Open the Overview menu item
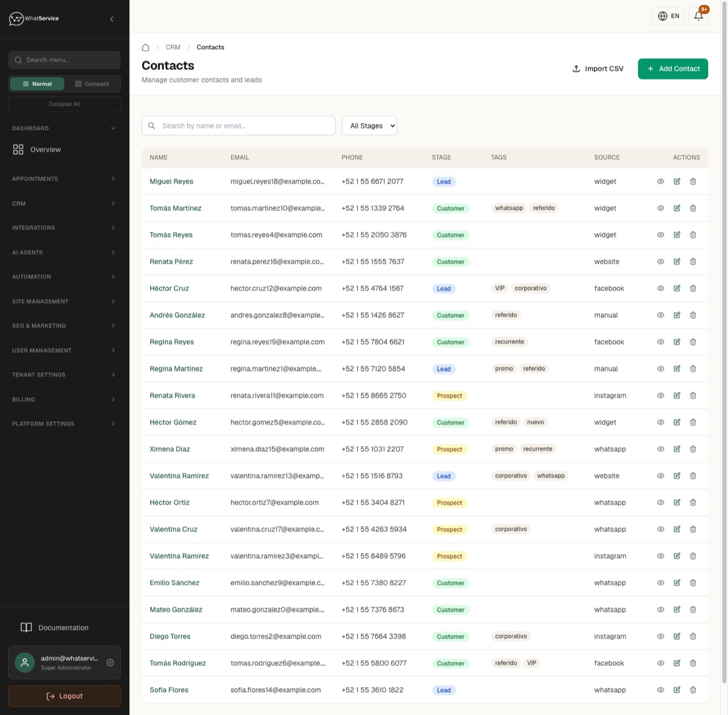This screenshot has width=728, height=715. click(64, 149)
